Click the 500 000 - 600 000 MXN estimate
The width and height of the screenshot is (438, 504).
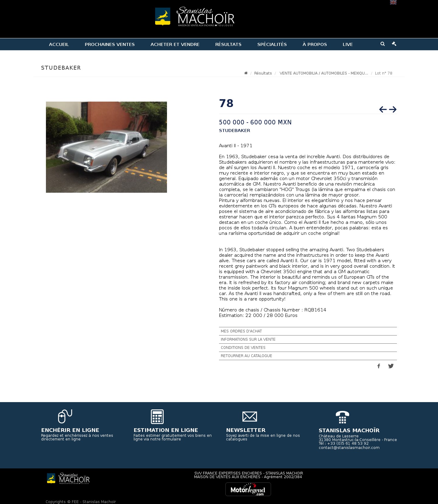pyautogui.click(x=255, y=122)
